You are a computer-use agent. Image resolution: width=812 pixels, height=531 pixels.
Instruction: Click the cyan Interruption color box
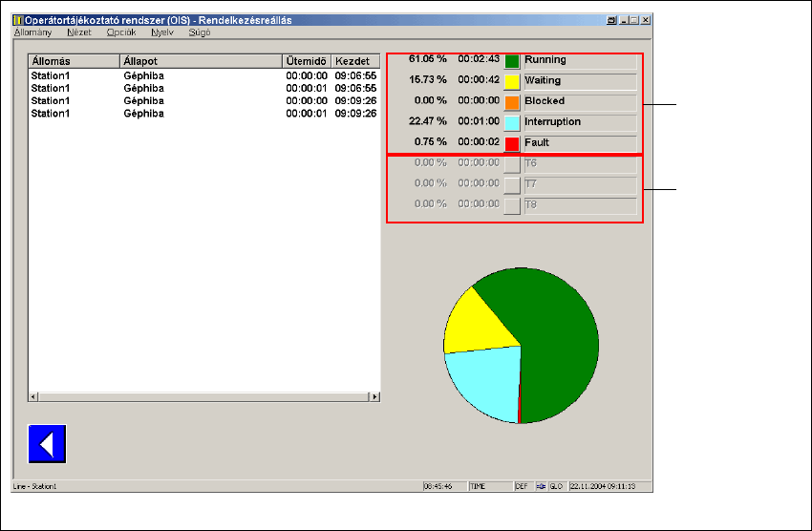pos(512,123)
